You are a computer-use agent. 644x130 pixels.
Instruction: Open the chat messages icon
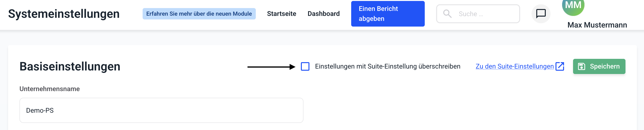[541, 14]
